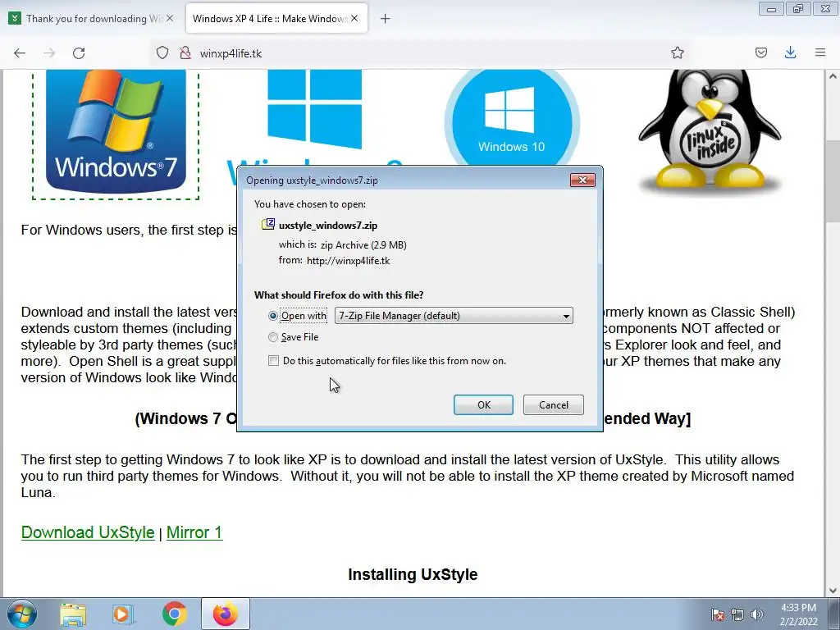The height and width of the screenshot is (630, 840).
Task: Bookmark this page with the star icon
Action: point(677,52)
